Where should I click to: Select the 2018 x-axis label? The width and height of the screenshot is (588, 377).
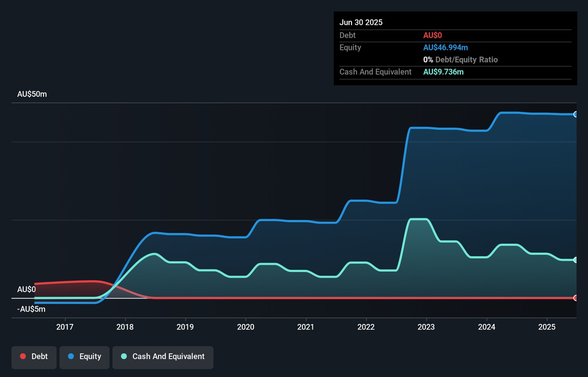pos(125,327)
